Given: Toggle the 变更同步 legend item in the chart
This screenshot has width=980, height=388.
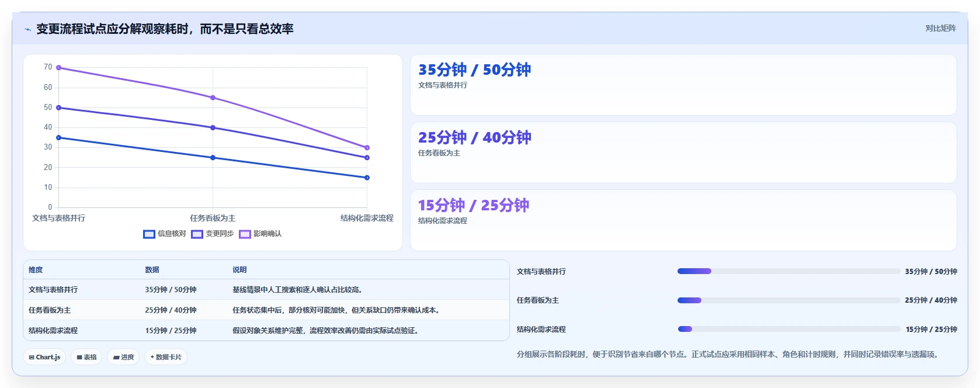Looking at the screenshot, I should 213,234.
